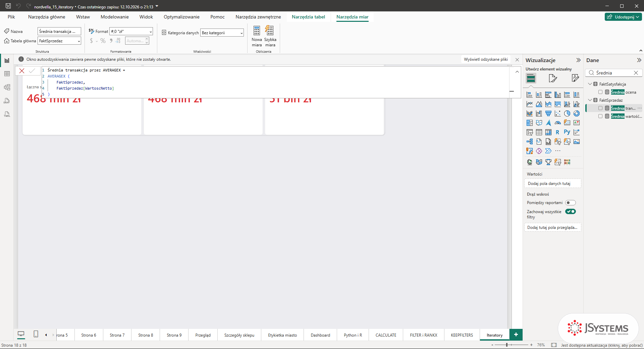Click the Udostępnij button
Image resolution: width=644 pixels, height=349 pixels.
[x=623, y=17]
